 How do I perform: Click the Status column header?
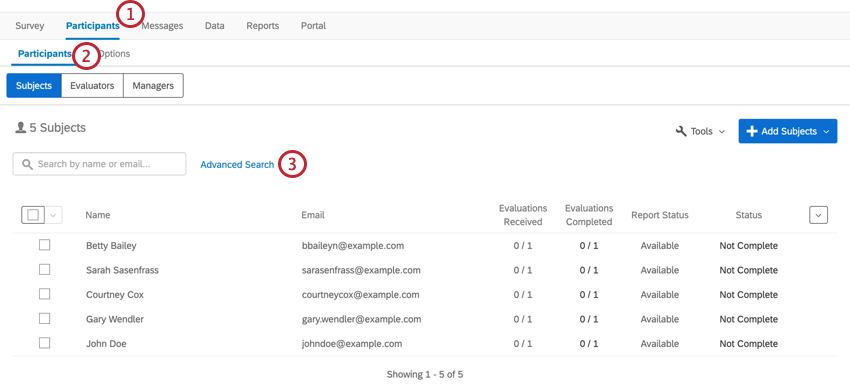pyautogui.click(x=749, y=215)
